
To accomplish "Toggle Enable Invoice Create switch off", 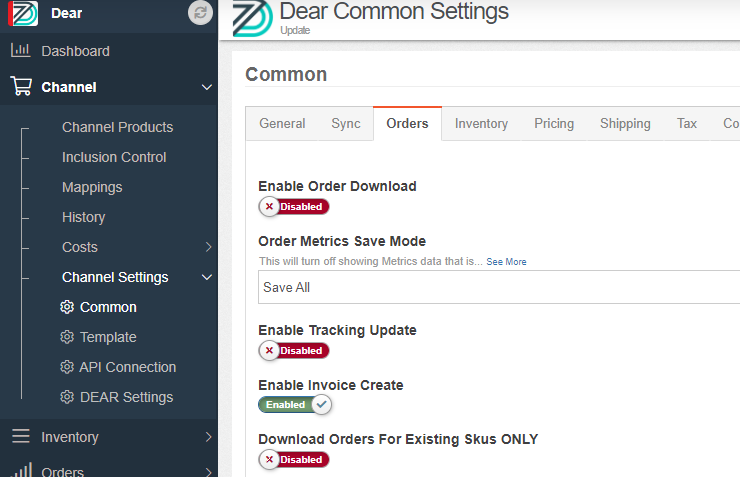I will pyautogui.click(x=295, y=405).
